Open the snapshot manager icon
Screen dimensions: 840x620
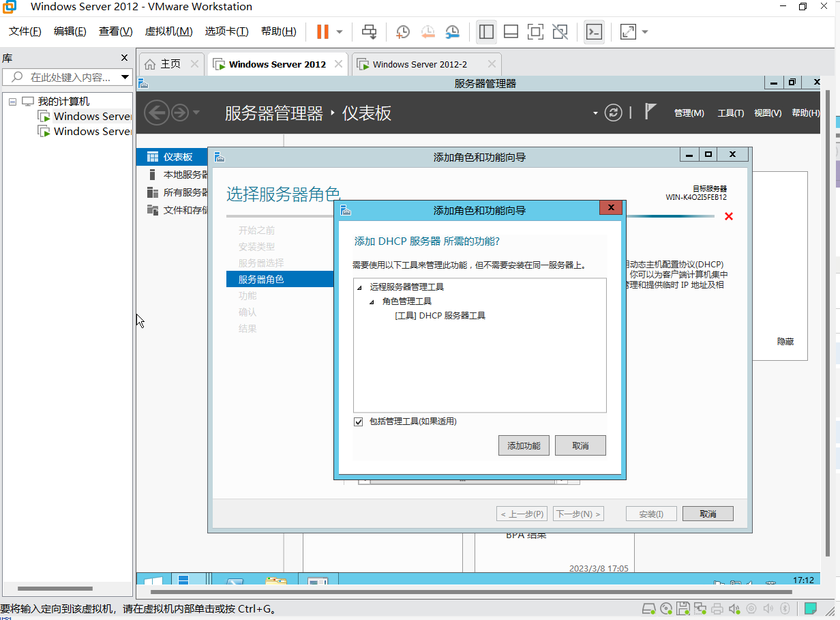coord(452,31)
